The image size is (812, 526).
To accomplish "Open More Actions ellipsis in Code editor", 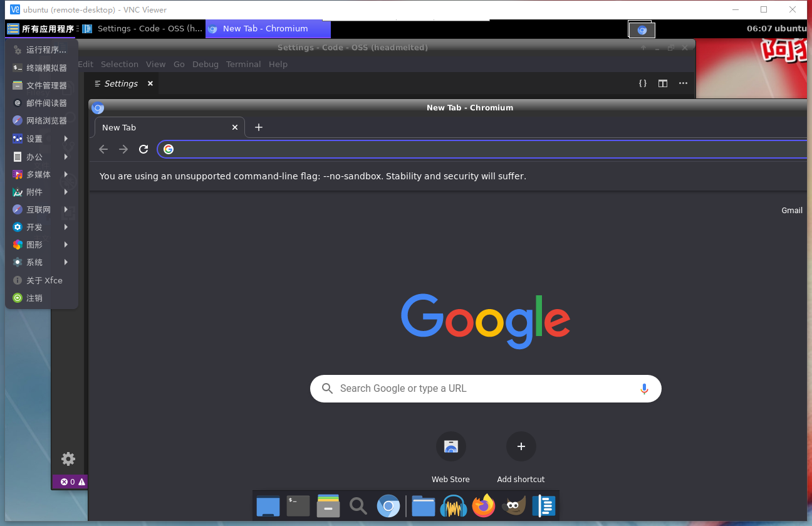I will click(x=683, y=83).
